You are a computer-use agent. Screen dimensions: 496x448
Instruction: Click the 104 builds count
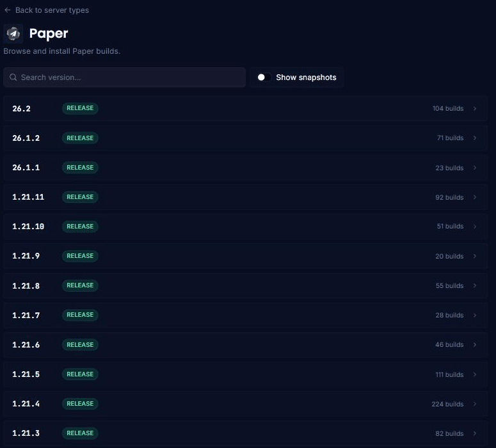point(448,109)
